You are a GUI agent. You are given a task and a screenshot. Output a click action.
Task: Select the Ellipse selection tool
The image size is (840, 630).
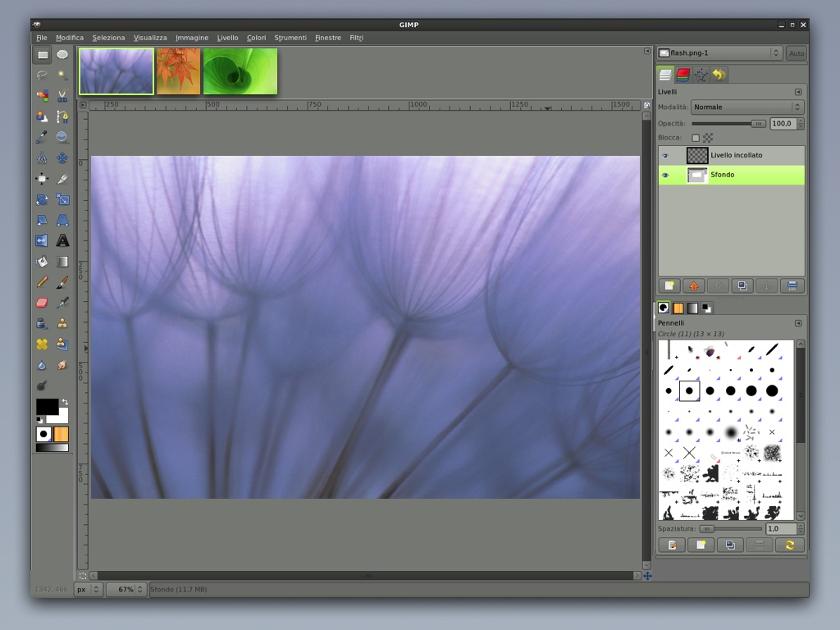tap(62, 55)
